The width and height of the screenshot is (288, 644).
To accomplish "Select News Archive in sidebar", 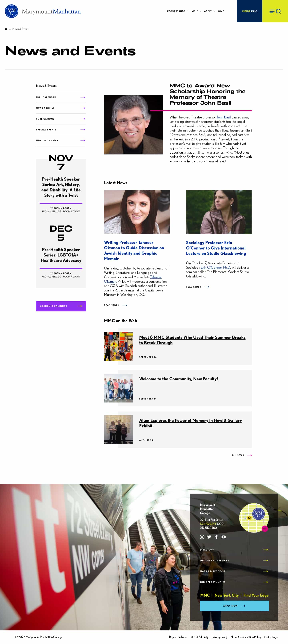I will 61,108.
